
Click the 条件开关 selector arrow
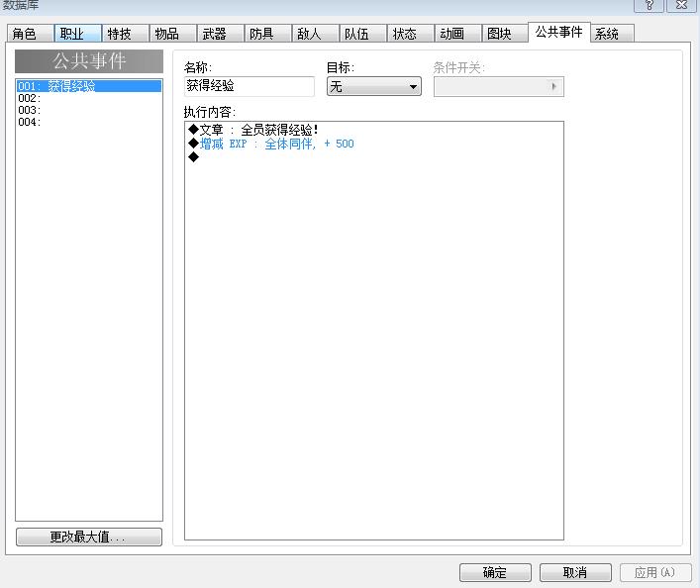pyautogui.click(x=553, y=86)
